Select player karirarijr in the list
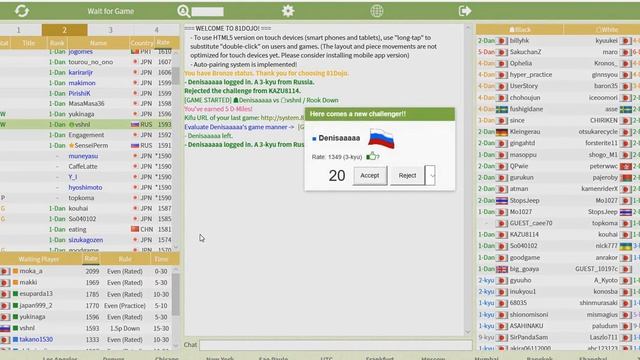This screenshot has width=640, height=360. 80,72
